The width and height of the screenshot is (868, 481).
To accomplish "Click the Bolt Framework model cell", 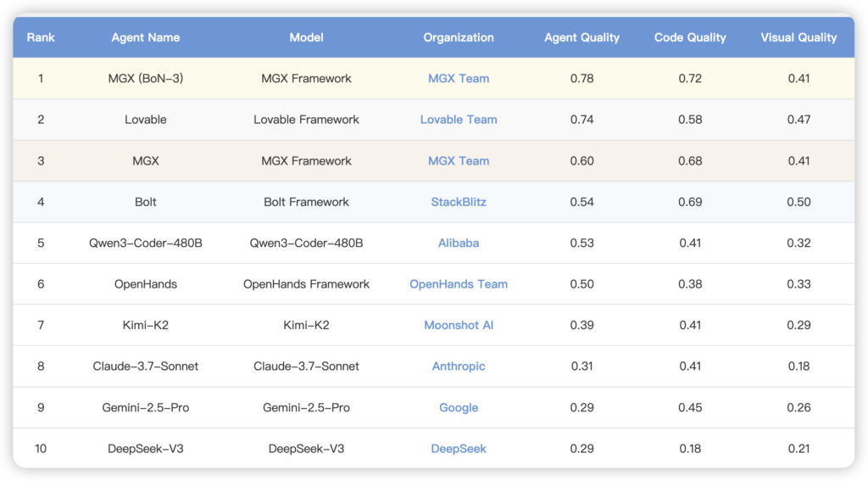I will pos(306,202).
